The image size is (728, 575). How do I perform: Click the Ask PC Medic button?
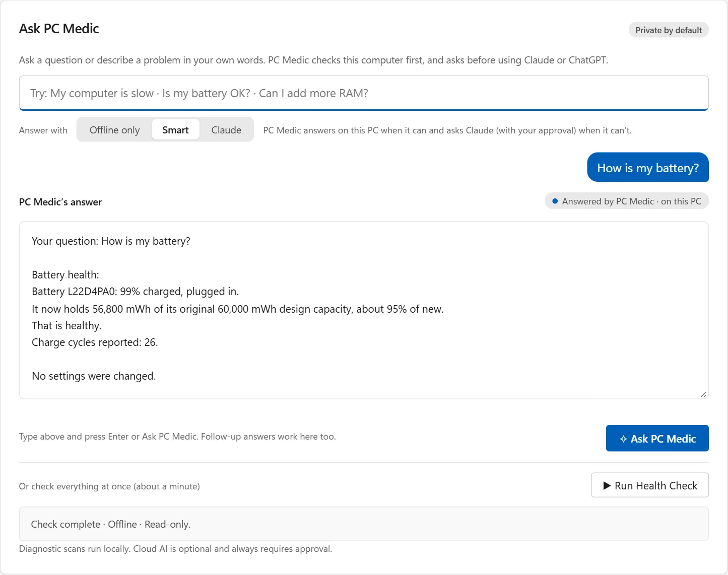(x=657, y=439)
